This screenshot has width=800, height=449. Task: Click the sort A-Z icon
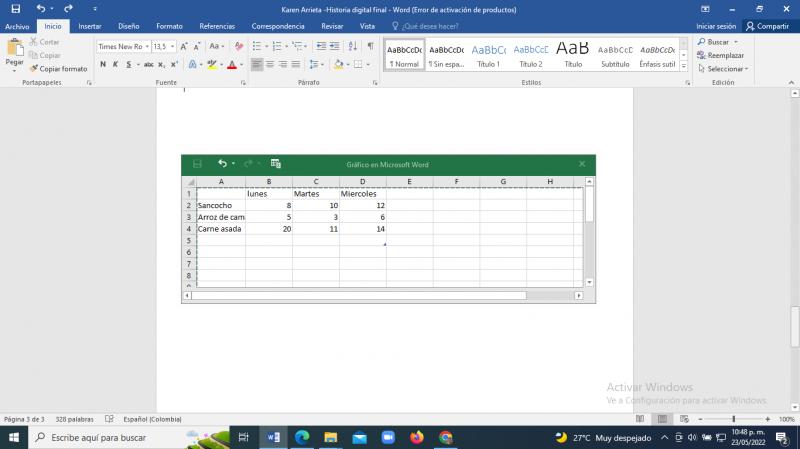click(x=351, y=46)
